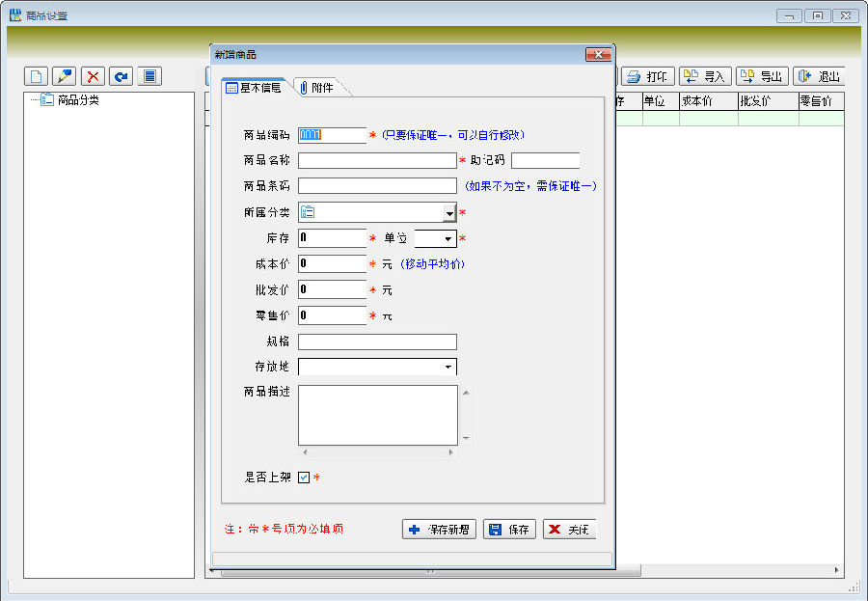Click main table horizontal scroll right arrow
Image resolution: width=868 pixels, height=601 pixels.
pos(836,570)
